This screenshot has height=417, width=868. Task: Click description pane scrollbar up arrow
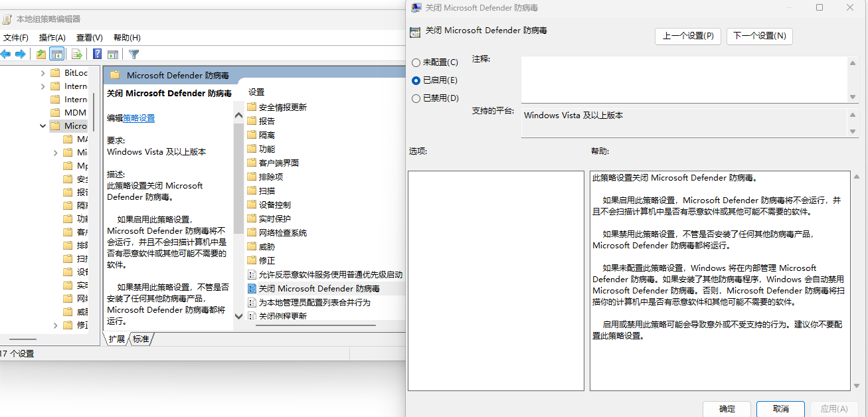[x=239, y=115]
